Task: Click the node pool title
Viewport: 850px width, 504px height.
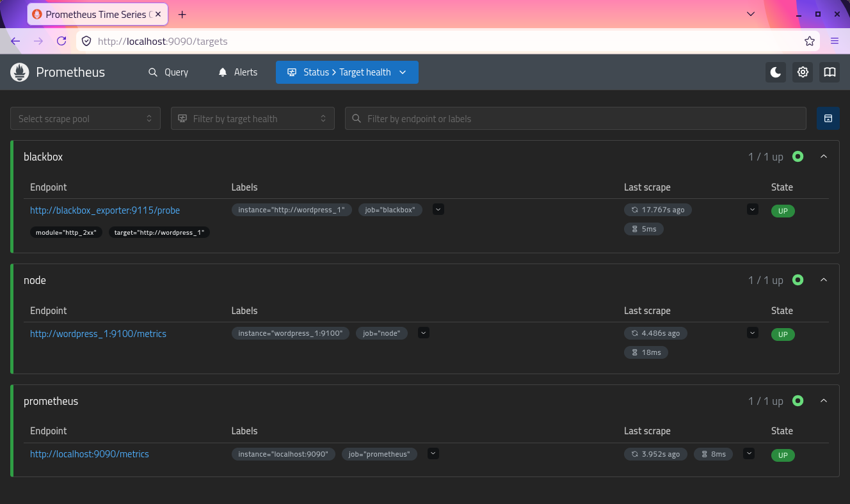Action: pyautogui.click(x=35, y=280)
